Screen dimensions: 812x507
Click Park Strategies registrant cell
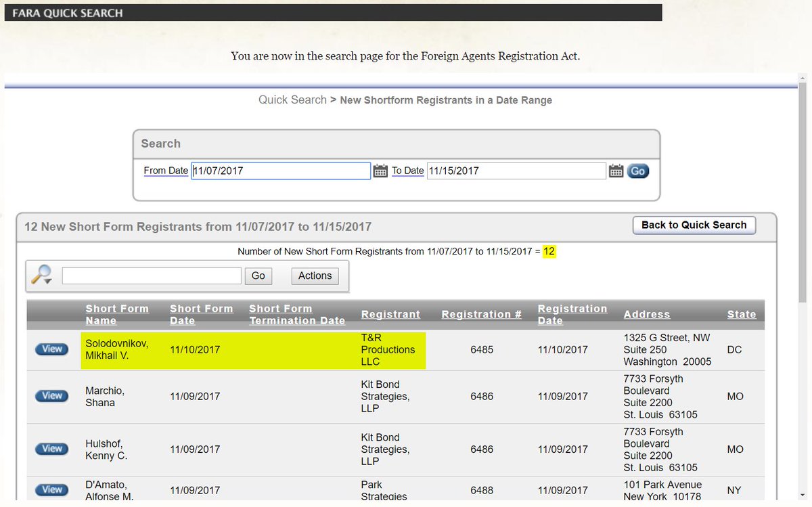click(384, 490)
